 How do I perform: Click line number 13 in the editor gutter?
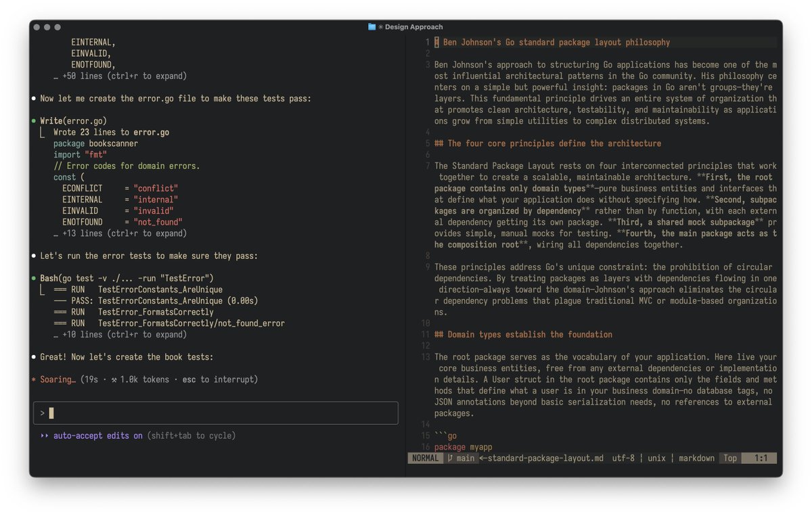point(425,357)
